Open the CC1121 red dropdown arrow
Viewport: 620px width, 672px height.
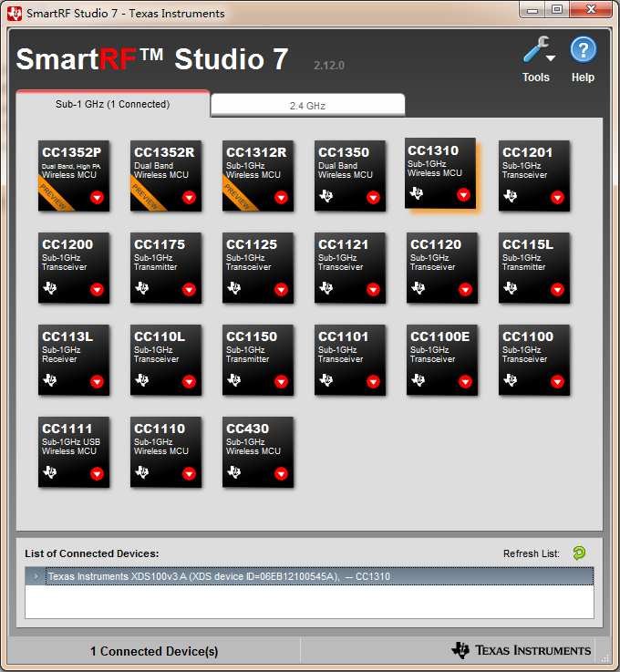tap(373, 290)
